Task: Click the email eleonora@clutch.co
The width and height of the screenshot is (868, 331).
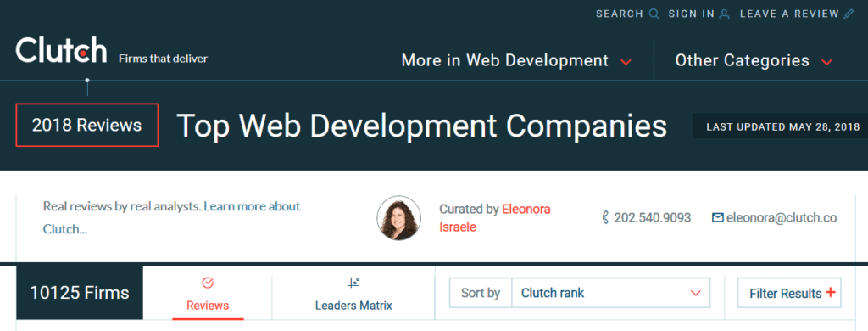Action: (x=782, y=218)
